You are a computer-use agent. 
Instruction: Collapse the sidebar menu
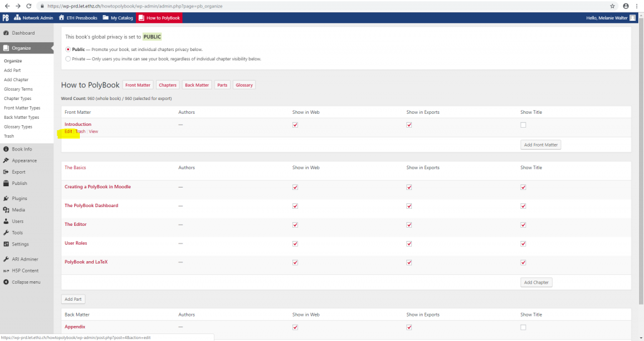point(22,282)
